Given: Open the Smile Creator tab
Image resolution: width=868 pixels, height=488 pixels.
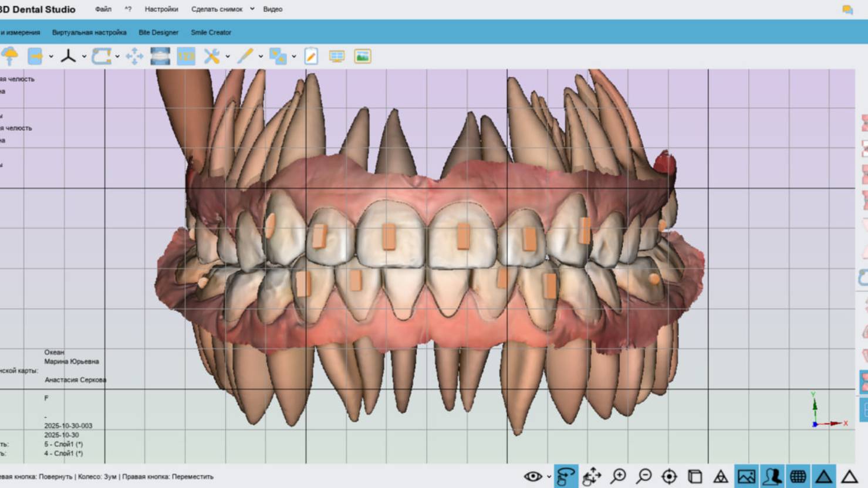Looking at the screenshot, I should [x=211, y=32].
